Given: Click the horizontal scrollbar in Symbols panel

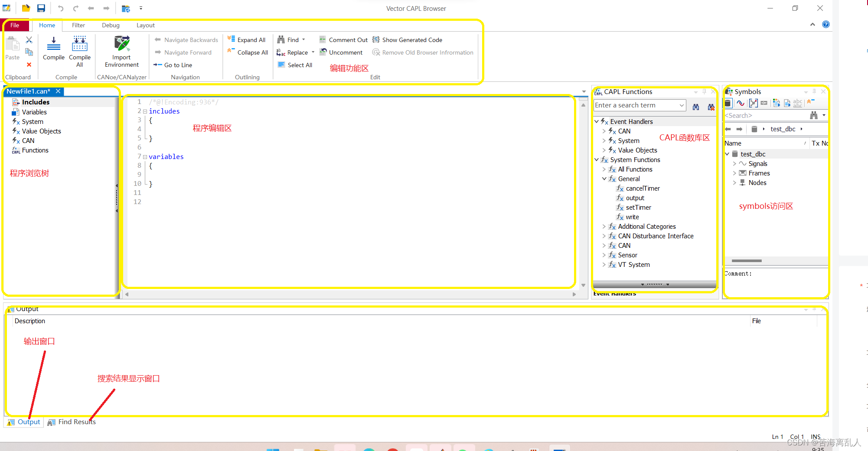Looking at the screenshot, I should (747, 261).
